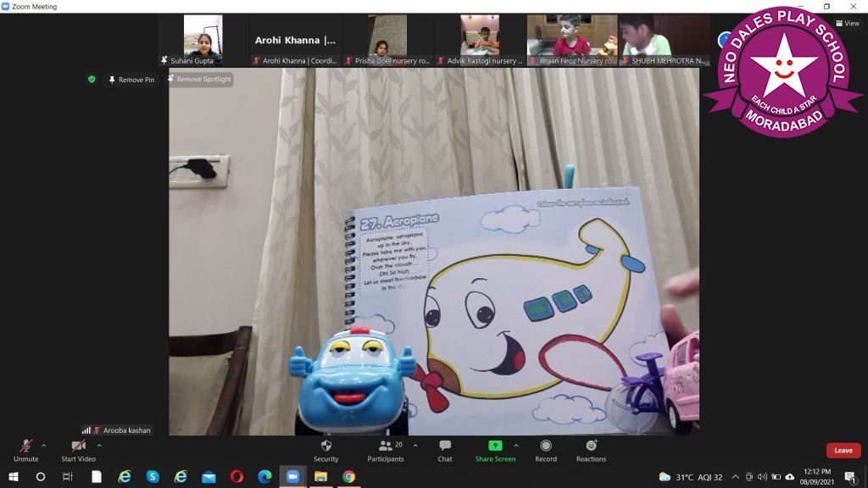Open File Explorer from the taskbar
868x488 pixels.
[321, 476]
